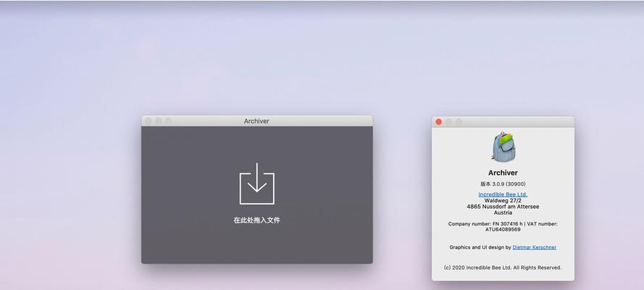Open the Incredible Bee Ltd. link
The height and width of the screenshot is (290, 644).
503,194
